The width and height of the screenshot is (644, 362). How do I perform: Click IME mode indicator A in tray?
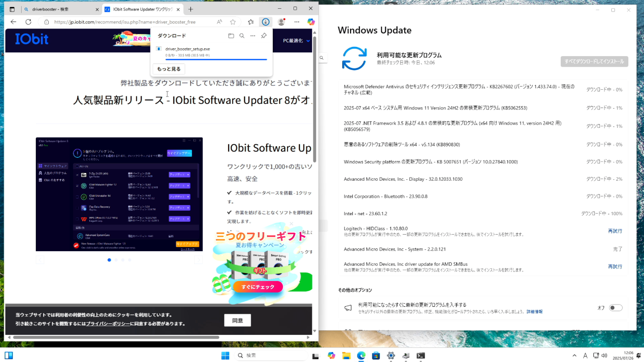[586, 356]
